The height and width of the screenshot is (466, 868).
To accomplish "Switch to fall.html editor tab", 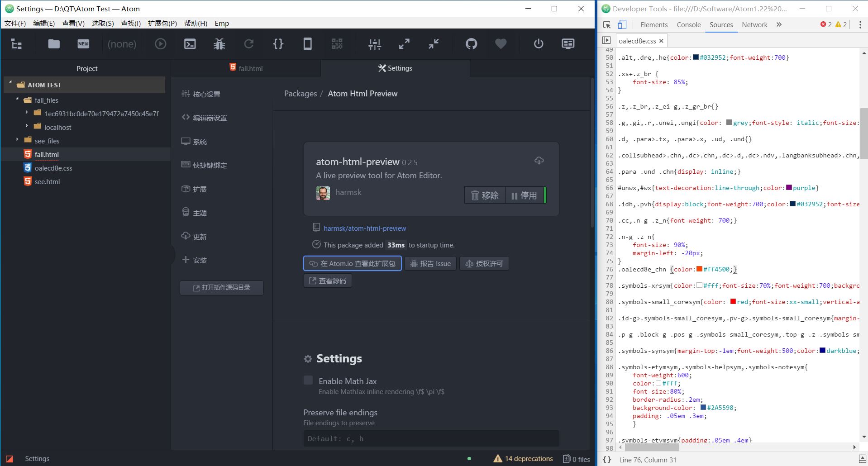I will point(246,68).
